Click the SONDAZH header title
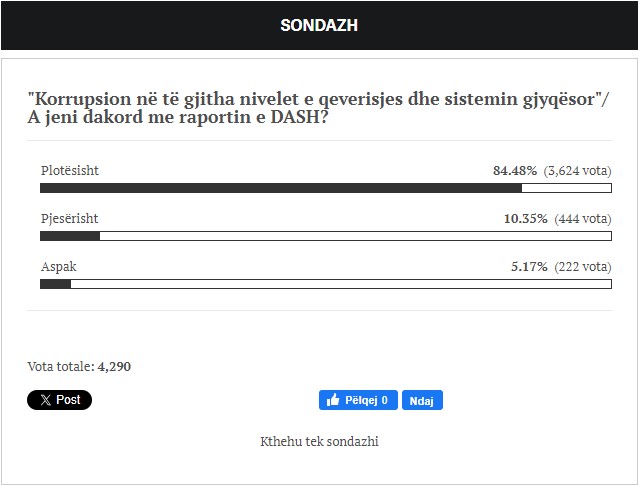This screenshot has width=639, height=485. click(319, 25)
